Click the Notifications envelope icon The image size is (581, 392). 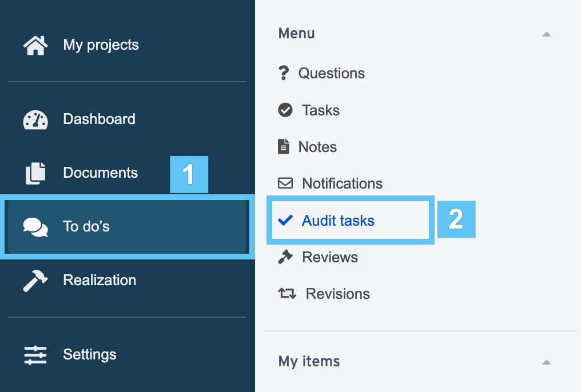[x=285, y=183]
